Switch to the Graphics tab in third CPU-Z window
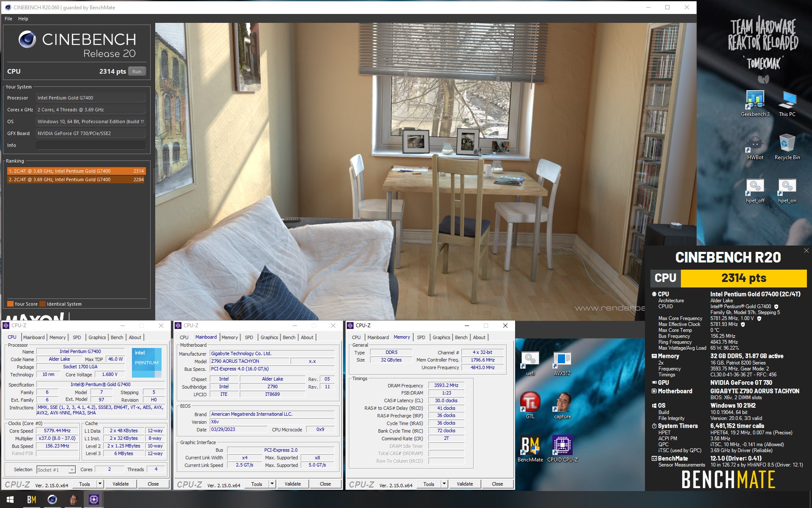This screenshot has width=812, height=508. (442, 337)
